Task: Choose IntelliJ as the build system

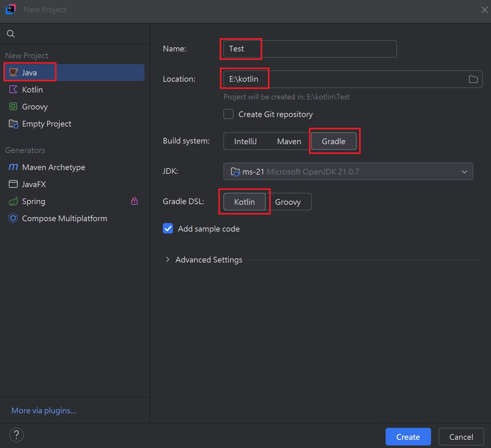Action: (x=245, y=141)
